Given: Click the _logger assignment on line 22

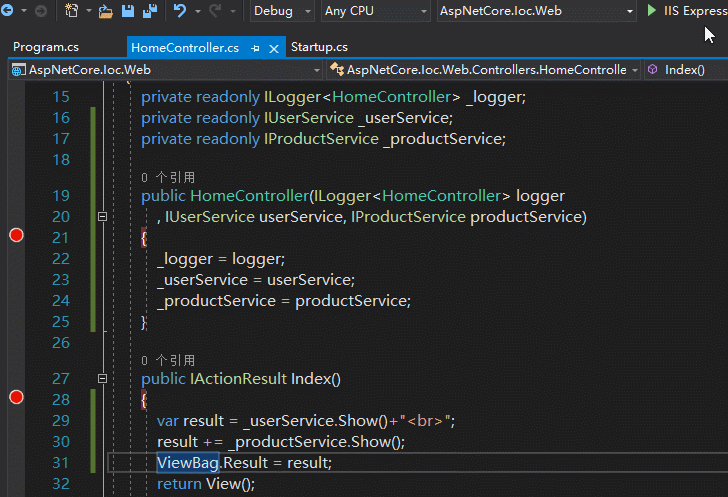Looking at the screenshot, I should tap(221, 259).
